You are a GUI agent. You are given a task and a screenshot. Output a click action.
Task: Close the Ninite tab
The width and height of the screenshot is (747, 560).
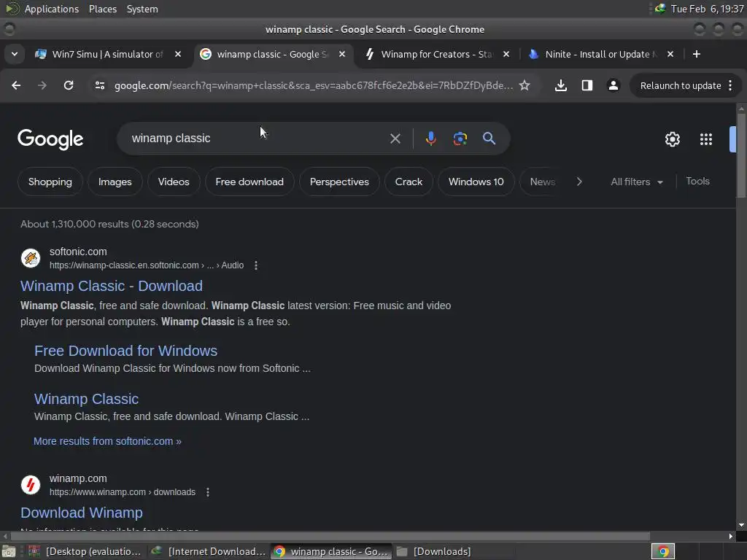click(670, 54)
